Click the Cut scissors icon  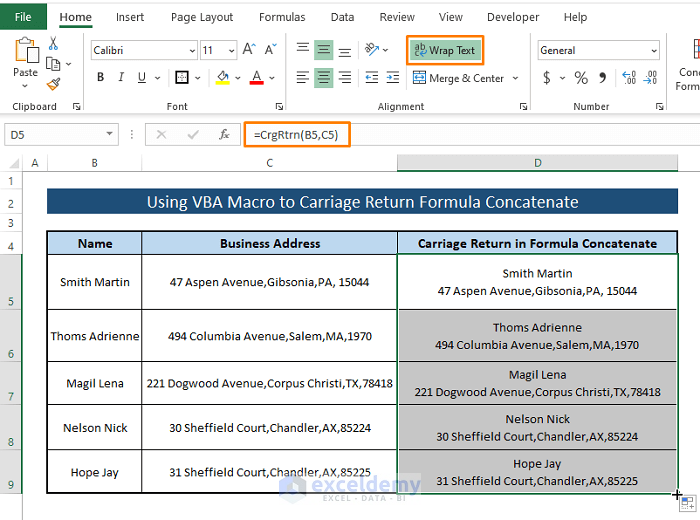53,44
